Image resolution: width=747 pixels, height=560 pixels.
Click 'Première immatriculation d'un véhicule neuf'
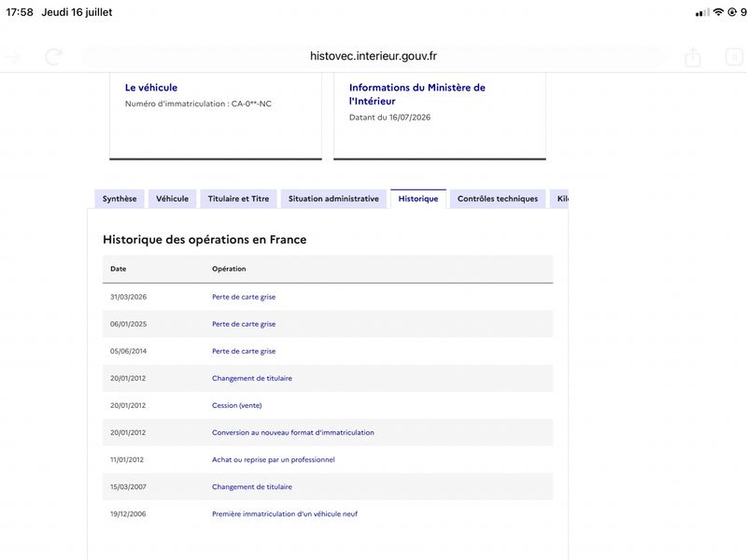285,514
